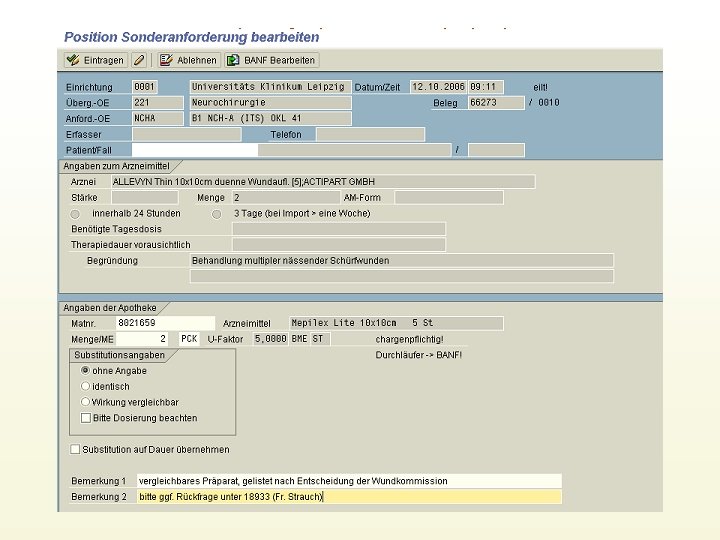This screenshot has height=540, width=720.
Task: Click the PCK unit field
Action: [x=189, y=339]
